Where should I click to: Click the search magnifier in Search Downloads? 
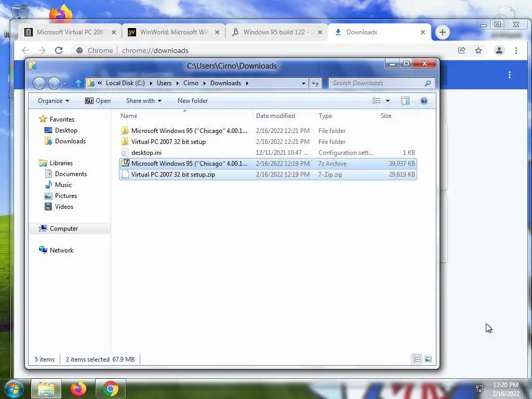tap(428, 83)
